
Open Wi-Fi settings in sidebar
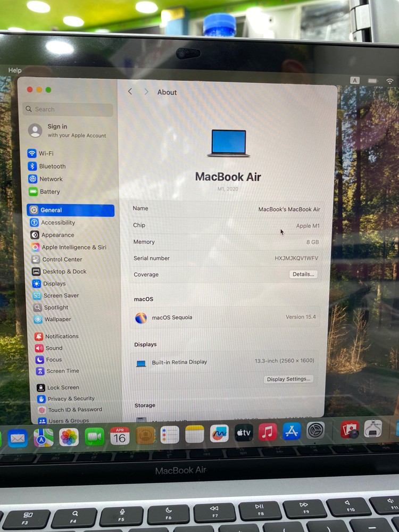coord(41,153)
